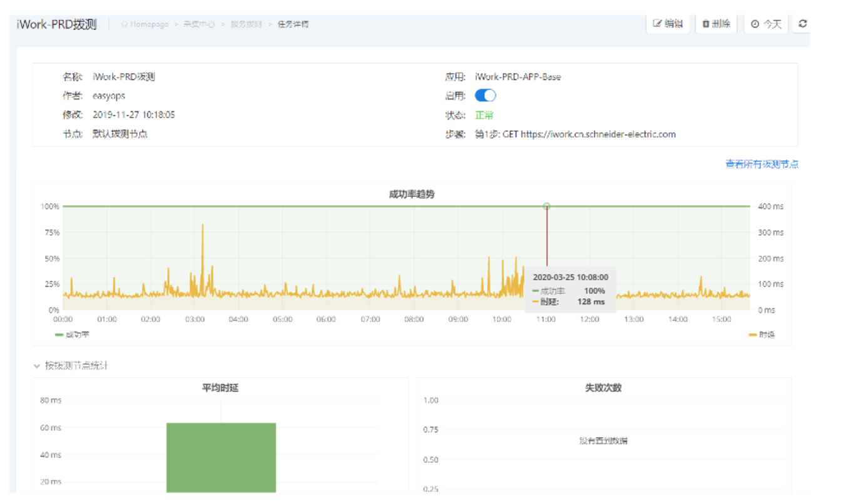
Task: Click the 编辑 edit button
Action: (x=668, y=24)
